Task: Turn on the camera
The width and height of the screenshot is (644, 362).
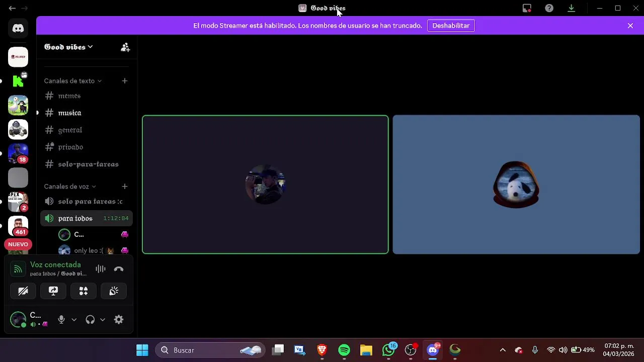Action: tap(23, 291)
